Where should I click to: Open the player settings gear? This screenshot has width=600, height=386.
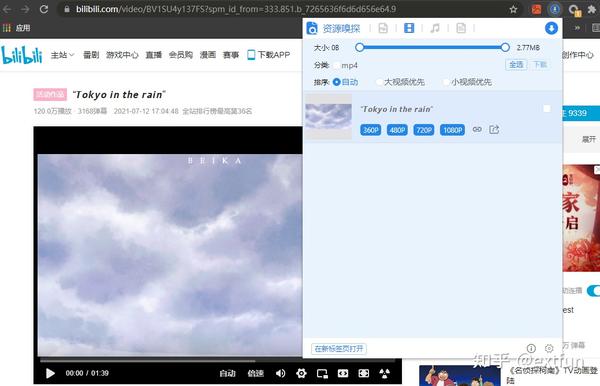pos(301,373)
